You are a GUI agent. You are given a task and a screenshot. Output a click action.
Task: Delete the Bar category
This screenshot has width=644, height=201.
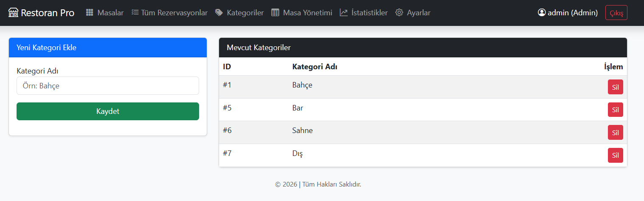pos(615,110)
